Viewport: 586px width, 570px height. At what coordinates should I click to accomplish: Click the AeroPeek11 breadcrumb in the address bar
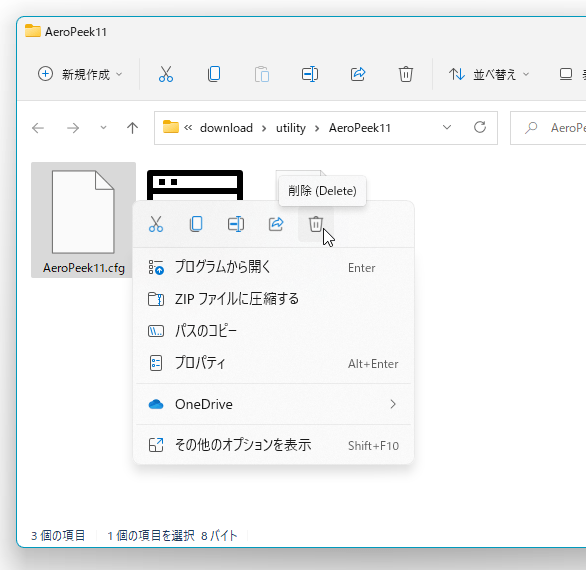coord(360,128)
